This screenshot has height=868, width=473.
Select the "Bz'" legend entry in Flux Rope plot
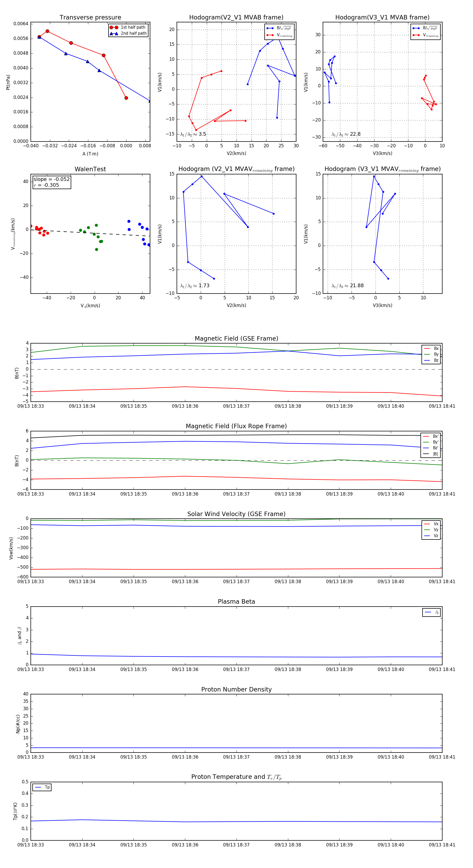431,448
